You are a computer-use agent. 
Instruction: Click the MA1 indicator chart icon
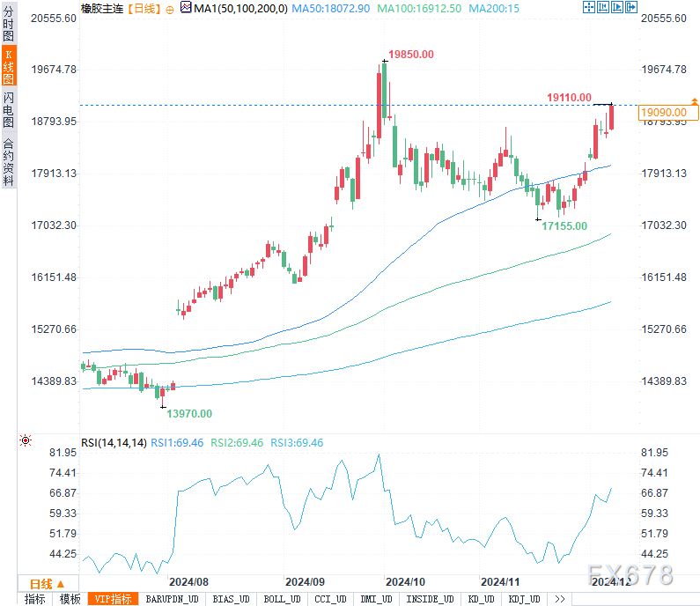(185, 8)
